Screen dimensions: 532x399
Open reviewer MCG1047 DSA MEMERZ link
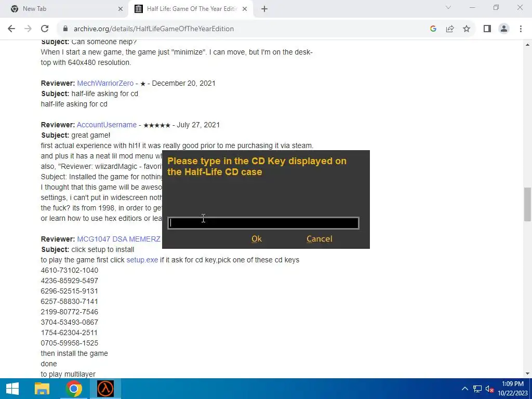[x=118, y=239]
